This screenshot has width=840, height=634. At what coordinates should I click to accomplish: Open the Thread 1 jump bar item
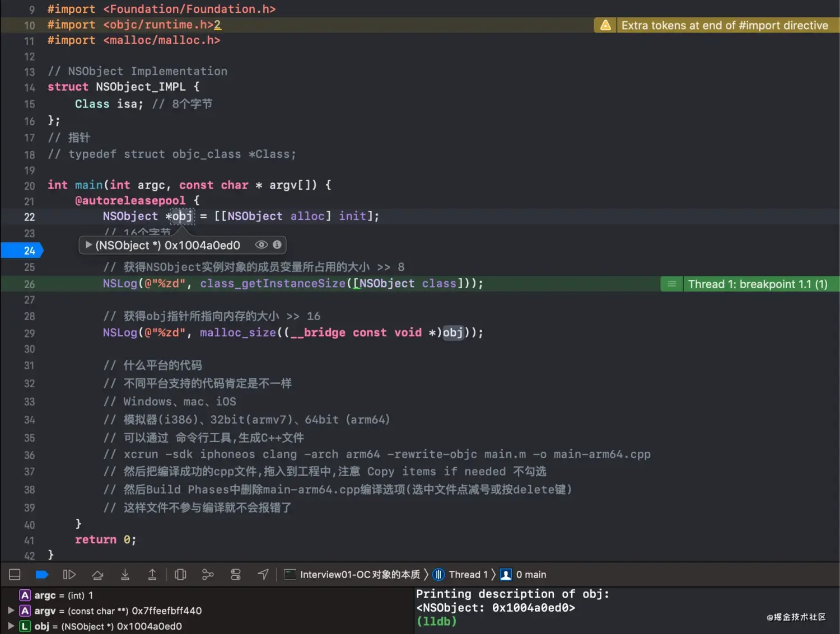pos(468,574)
